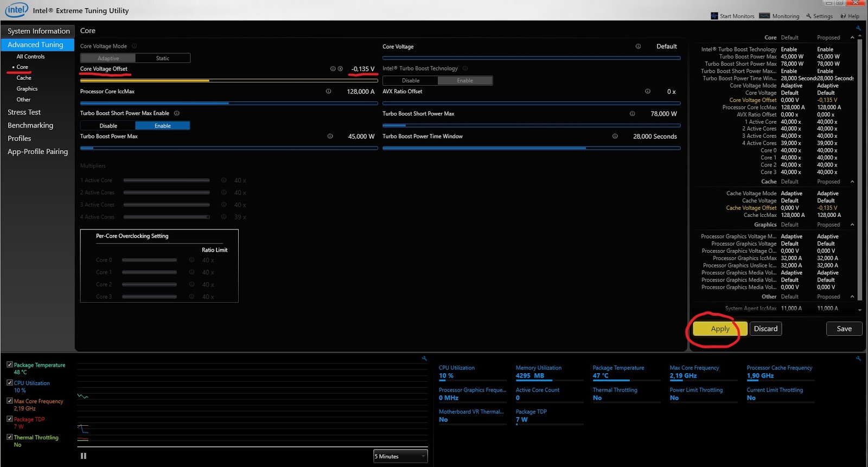The width and height of the screenshot is (868, 467).
Task: Click the Turbo Boost Power Time Window slider
Action: (531, 148)
